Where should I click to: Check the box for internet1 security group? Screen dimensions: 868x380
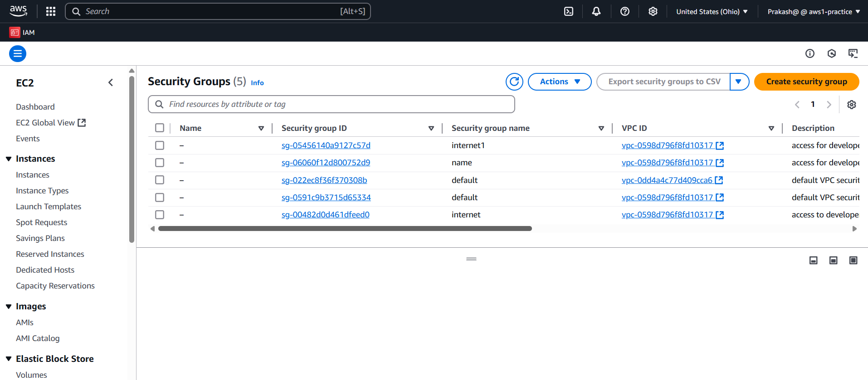coord(160,145)
